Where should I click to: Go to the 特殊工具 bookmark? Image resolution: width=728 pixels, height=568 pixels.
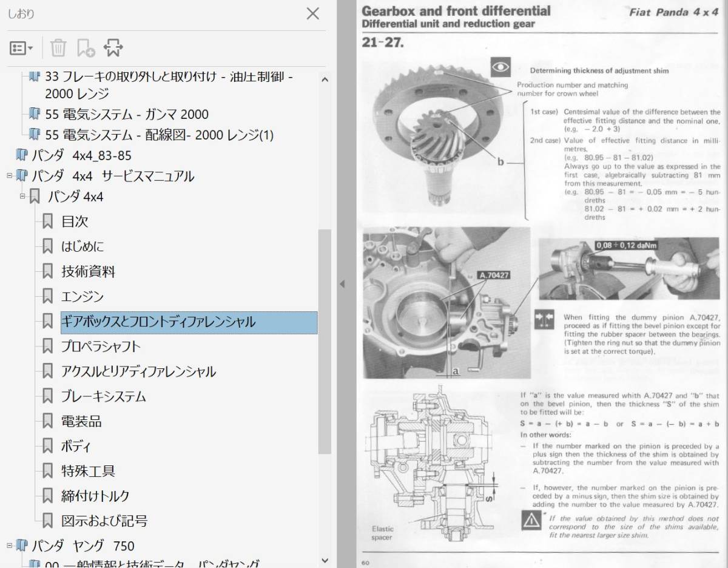(88, 471)
